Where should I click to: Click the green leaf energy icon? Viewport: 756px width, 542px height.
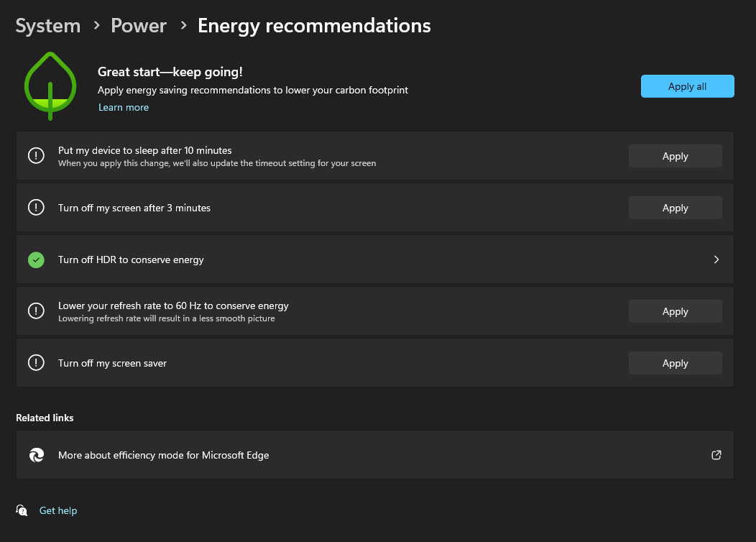[x=50, y=86]
